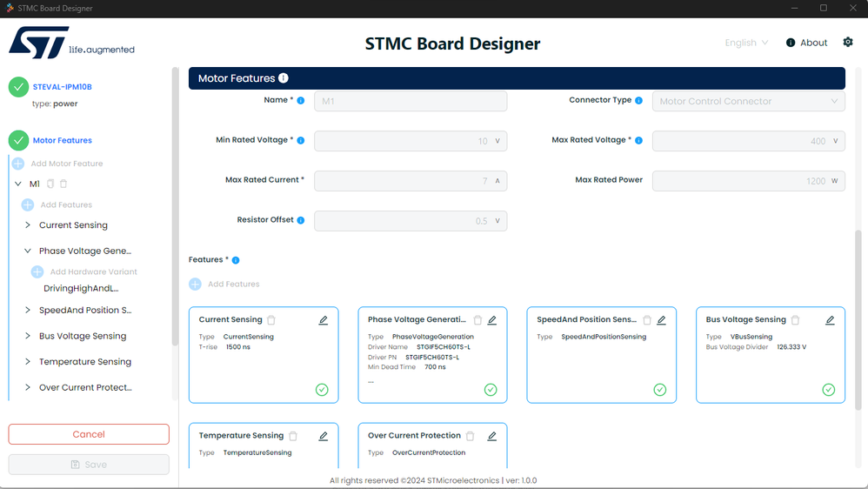Click the About label text
Screen dimensions: 868x489
click(814, 43)
